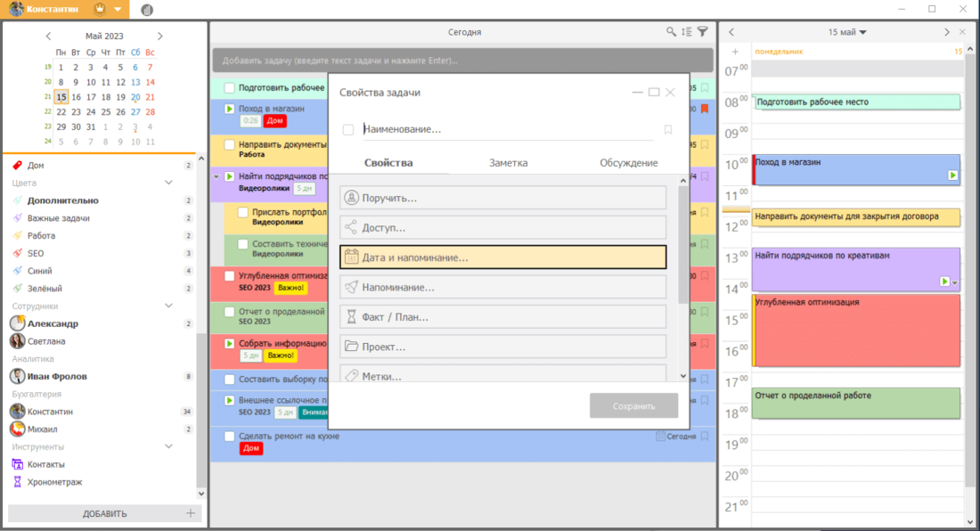Open the task sort order icon
The height and width of the screenshot is (531, 980).
pos(686,32)
